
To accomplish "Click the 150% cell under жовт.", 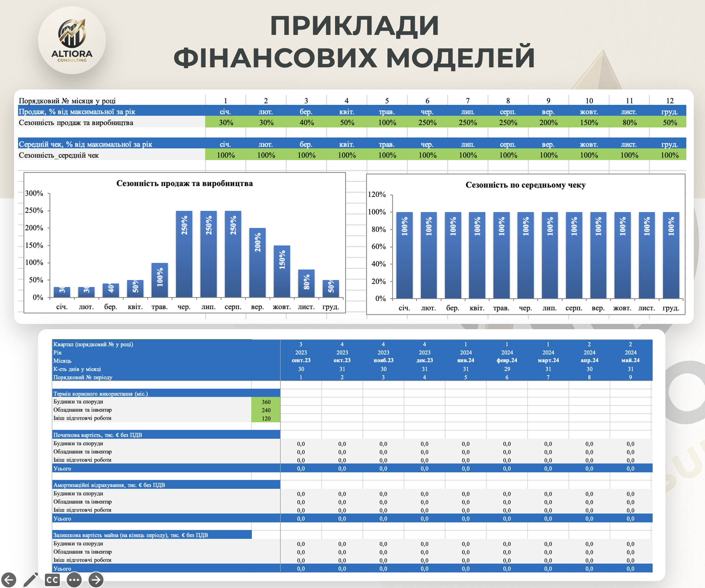I will [x=589, y=123].
